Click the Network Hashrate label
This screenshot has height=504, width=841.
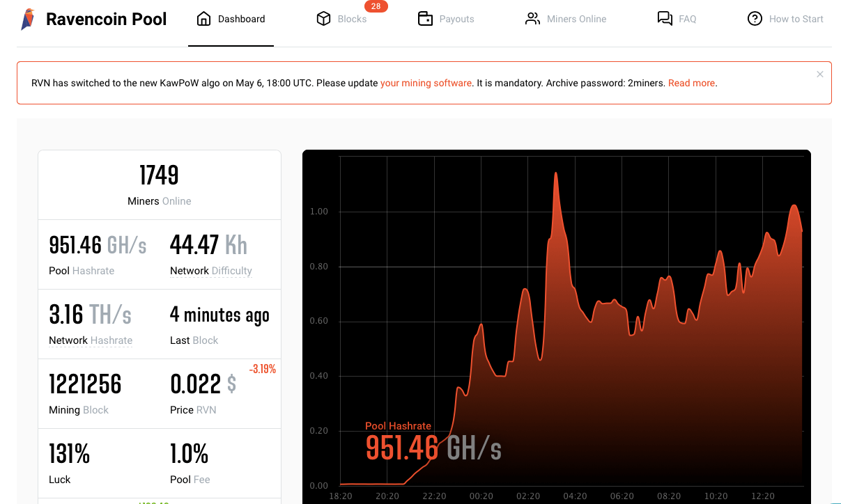click(x=91, y=340)
